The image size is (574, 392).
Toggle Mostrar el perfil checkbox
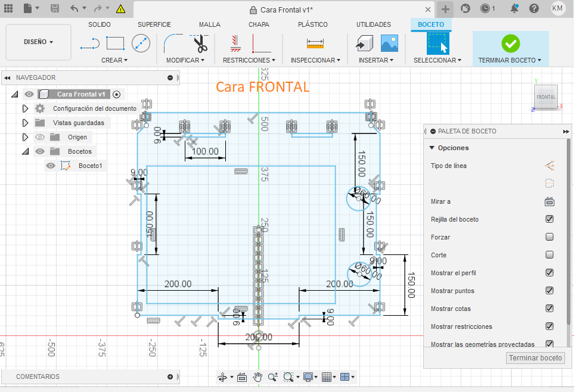(550, 273)
